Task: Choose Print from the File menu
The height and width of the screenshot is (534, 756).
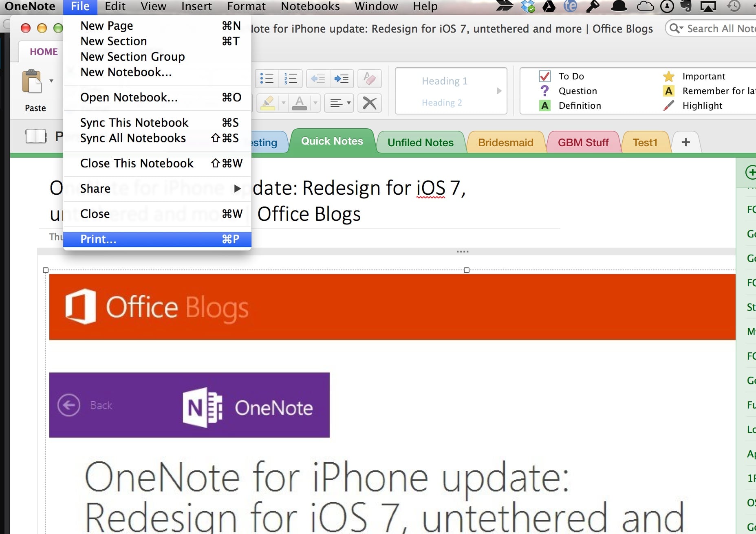Action: coord(98,239)
